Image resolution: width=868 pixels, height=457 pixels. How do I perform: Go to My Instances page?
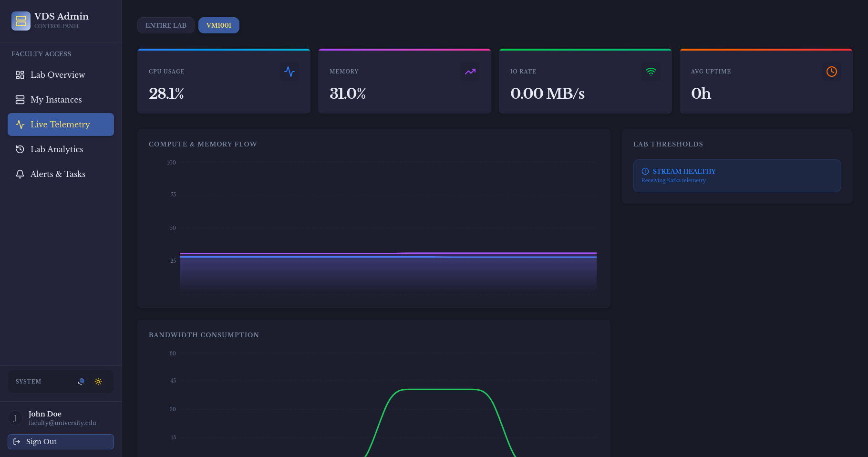61,100
